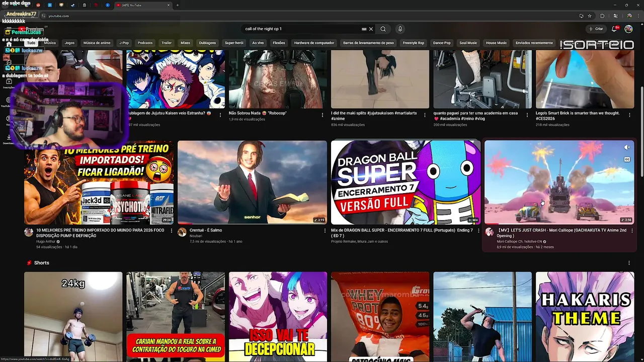Open notifications bell
The width and height of the screenshot is (644, 362).
pyautogui.click(x=614, y=29)
